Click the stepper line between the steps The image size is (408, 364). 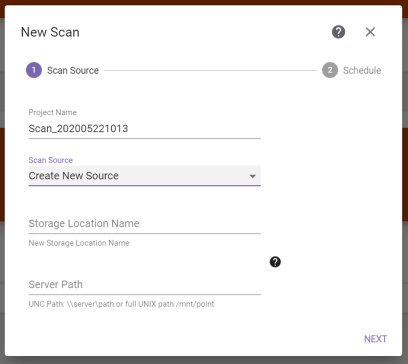210,70
